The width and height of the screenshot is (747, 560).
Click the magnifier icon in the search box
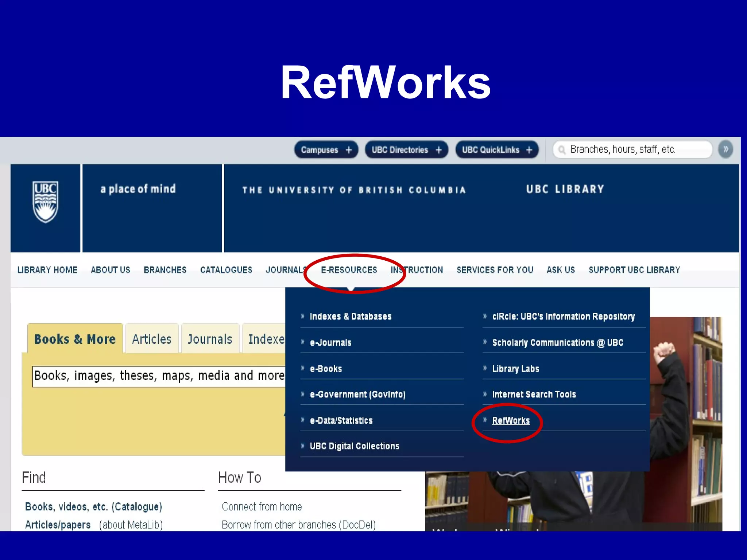562,150
